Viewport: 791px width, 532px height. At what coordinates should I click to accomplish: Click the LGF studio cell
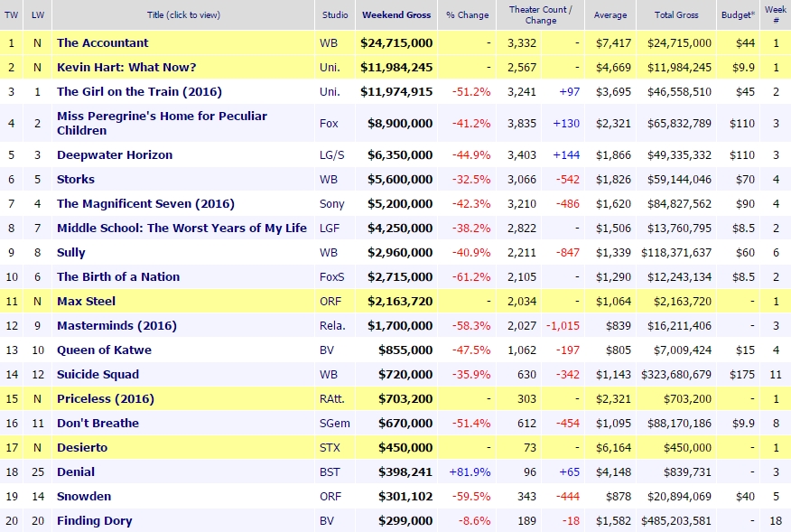pyautogui.click(x=330, y=229)
